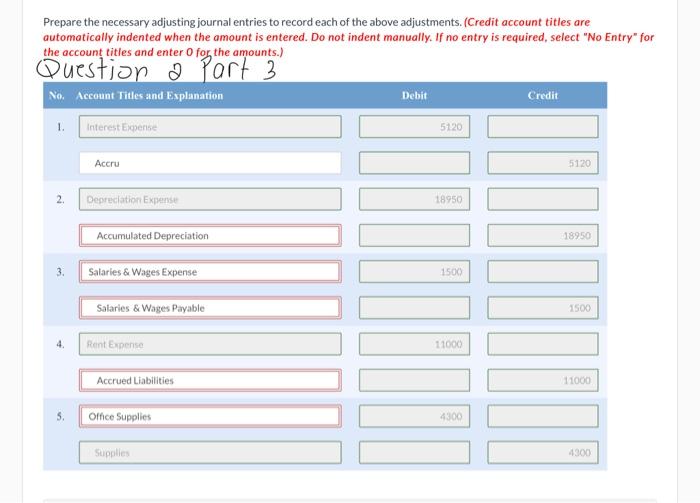Click empty credit field beside Interest Expense
Viewport: 700px width, 503px height.
(x=543, y=127)
